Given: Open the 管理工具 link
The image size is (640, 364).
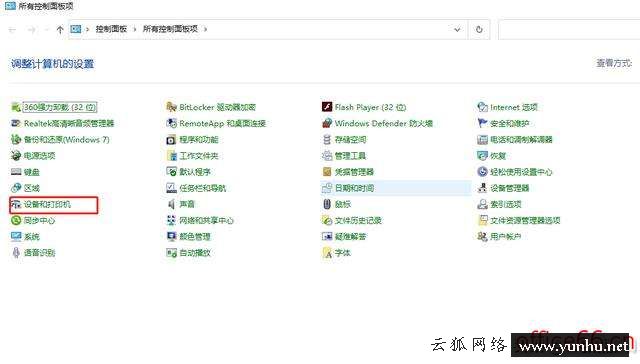Looking at the screenshot, I should pos(351,156).
